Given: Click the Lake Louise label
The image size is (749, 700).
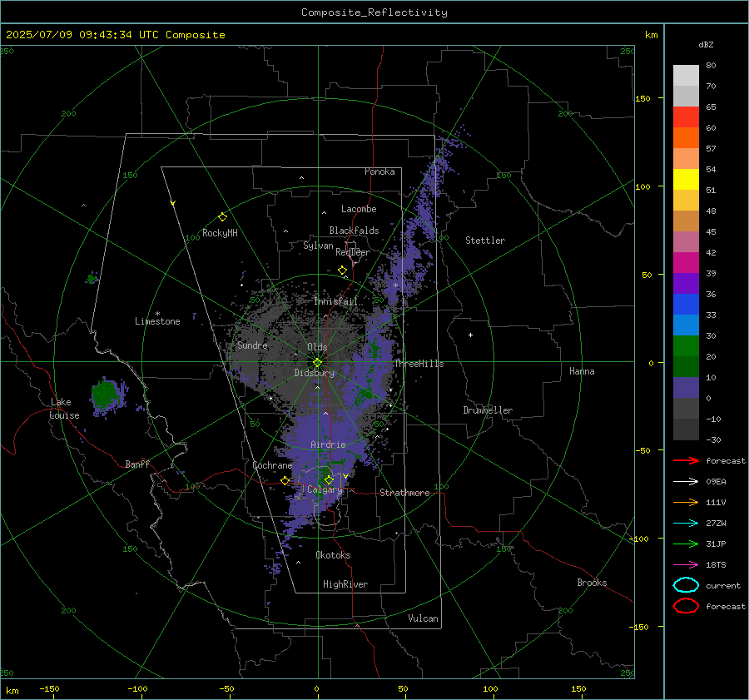Looking at the screenshot, I should tap(64, 409).
